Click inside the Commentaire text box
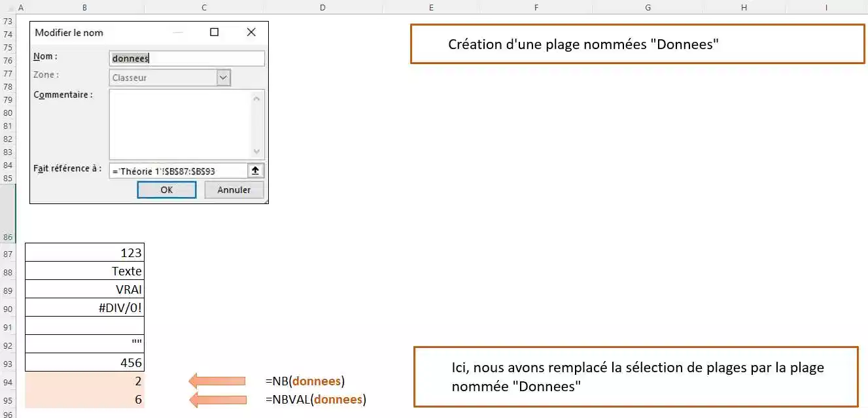Screen dimensions: 868x418 pos(179,124)
